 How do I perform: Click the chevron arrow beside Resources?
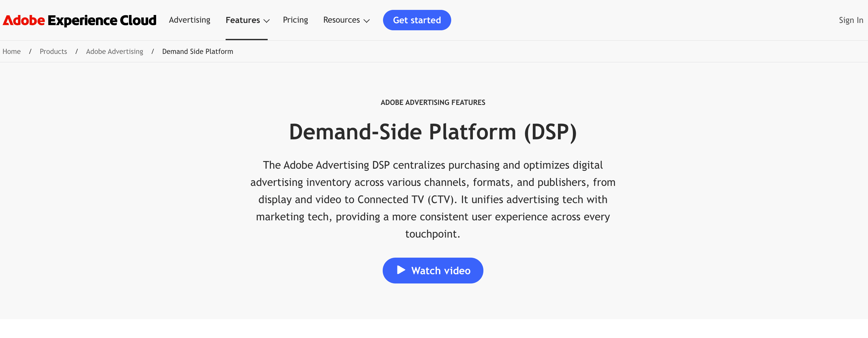[x=367, y=21]
